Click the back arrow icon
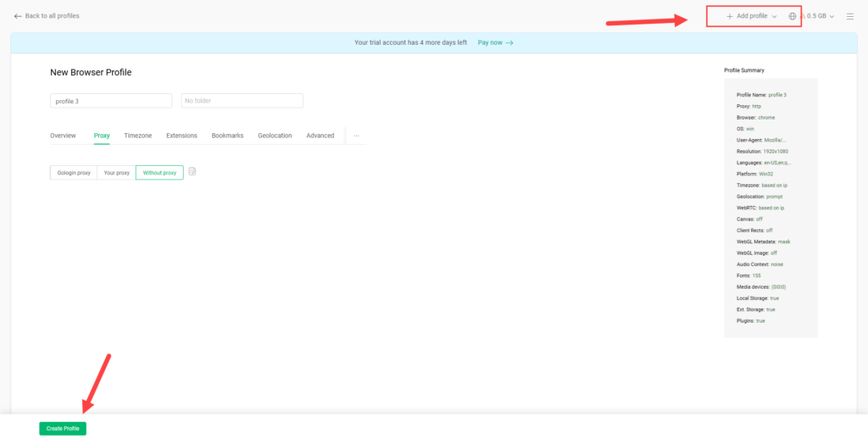This screenshot has width=868, height=444. pyautogui.click(x=18, y=16)
